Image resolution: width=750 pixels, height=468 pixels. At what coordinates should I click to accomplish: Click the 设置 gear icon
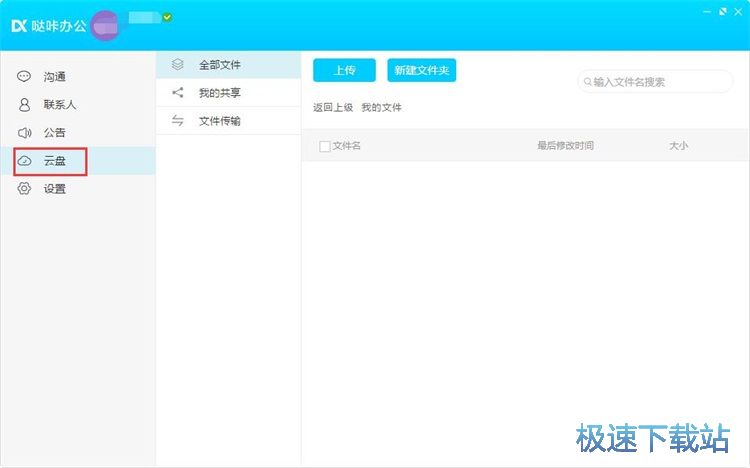[x=24, y=189]
